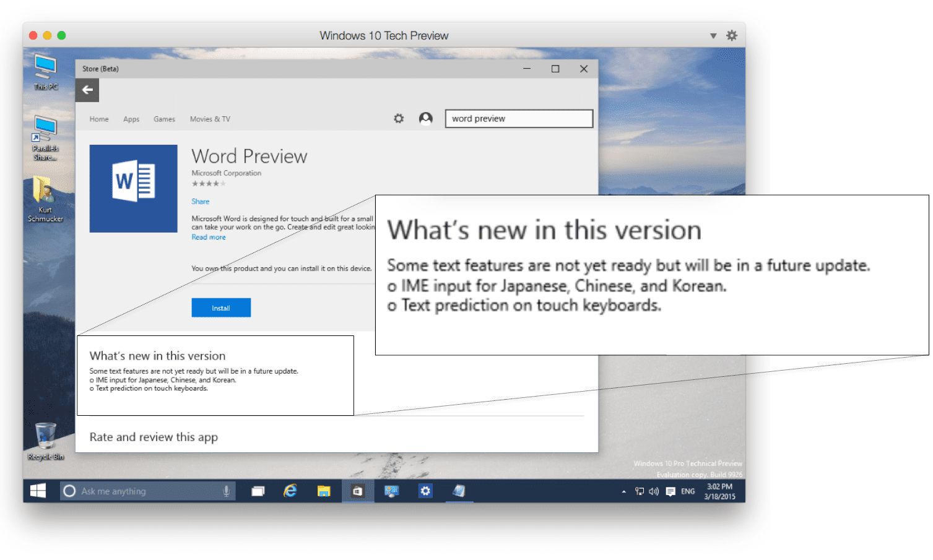
Task: Click the Cortana Ask me anything box
Action: pos(147,491)
